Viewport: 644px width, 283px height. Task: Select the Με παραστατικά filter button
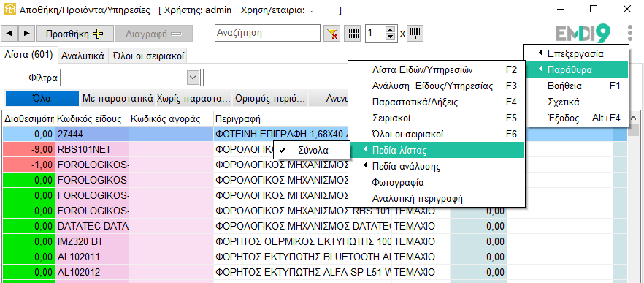(118, 98)
